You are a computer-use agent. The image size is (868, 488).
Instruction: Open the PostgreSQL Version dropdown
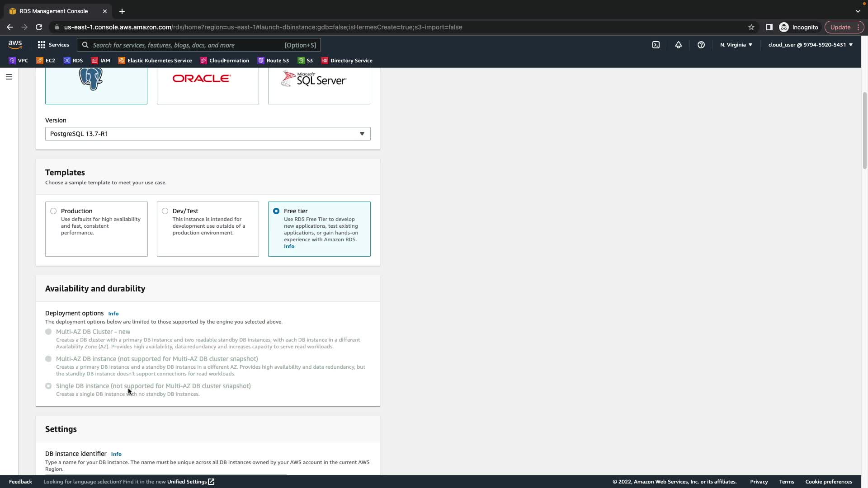click(208, 134)
